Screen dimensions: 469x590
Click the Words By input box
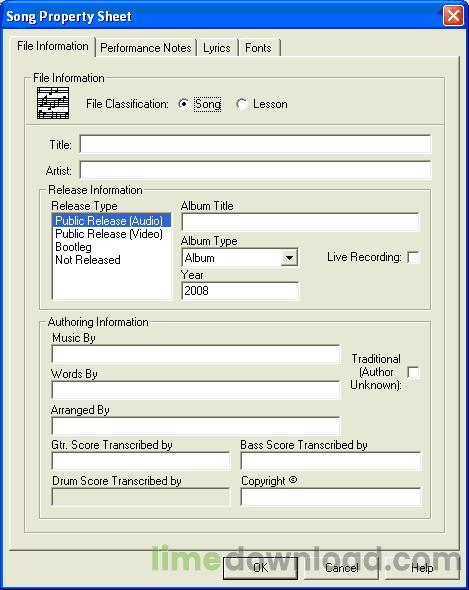pyautogui.click(x=196, y=390)
